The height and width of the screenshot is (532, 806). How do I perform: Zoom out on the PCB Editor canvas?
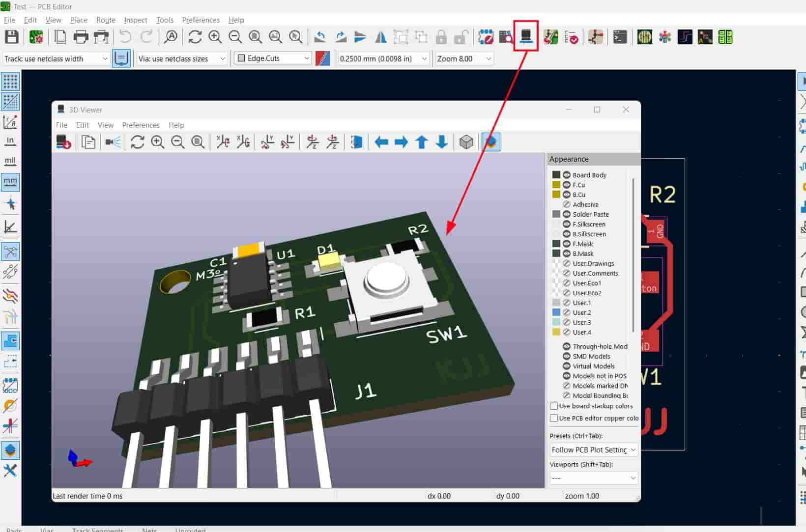click(x=235, y=37)
